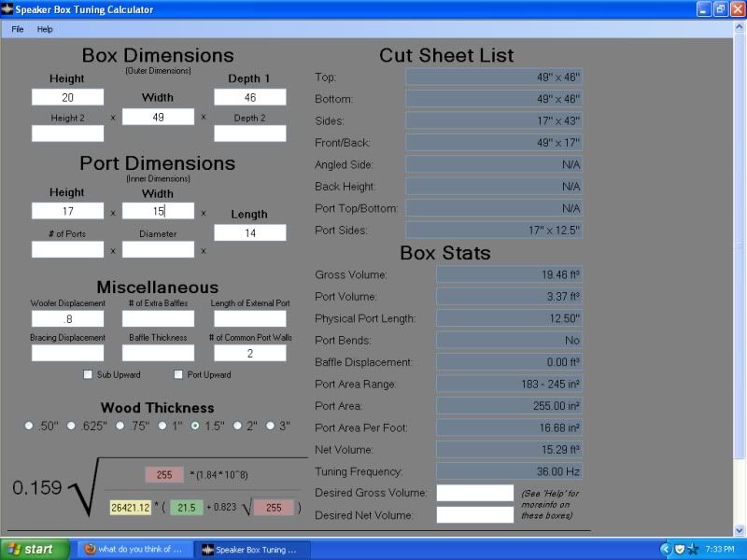Click the security shield tray icon
The width and height of the screenshot is (747, 560).
(x=679, y=549)
